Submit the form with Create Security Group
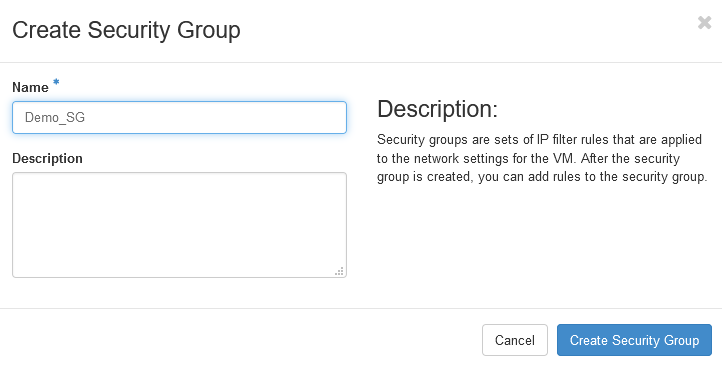Viewport: 725px width, 369px height. (x=634, y=340)
